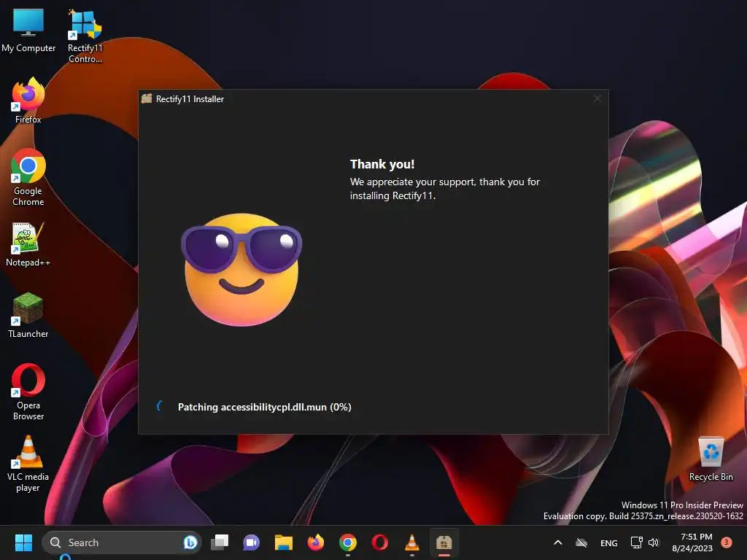Launch Firefox from the taskbar
This screenshot has height=560, width=747.
click(315, 542)
